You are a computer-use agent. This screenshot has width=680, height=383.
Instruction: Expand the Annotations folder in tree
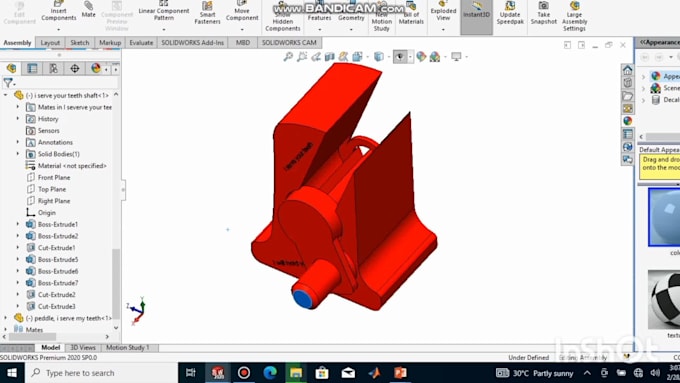pyautogui.click(x=18, y=142)
